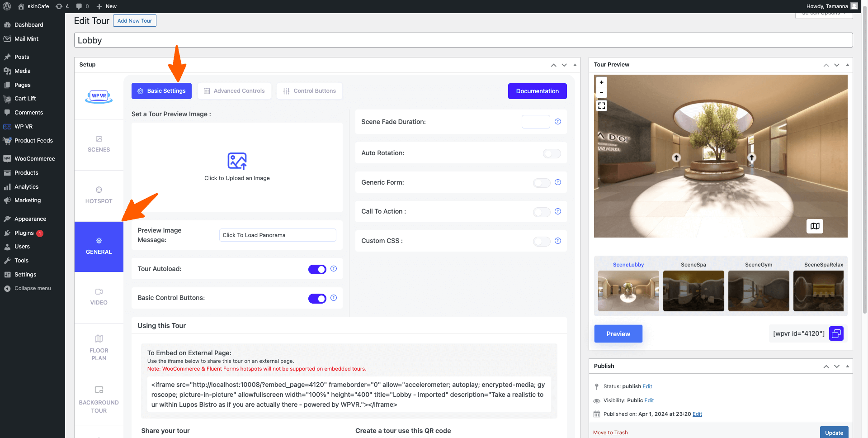
Task: Move Tour Preview panel up arrow
Action: click(826, 65)
